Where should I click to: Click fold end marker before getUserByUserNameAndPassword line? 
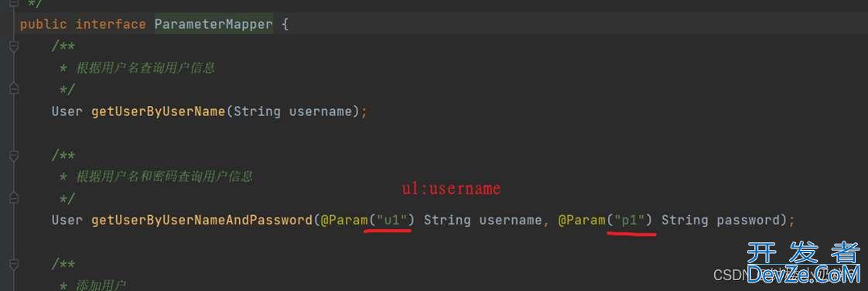(14, 197)
